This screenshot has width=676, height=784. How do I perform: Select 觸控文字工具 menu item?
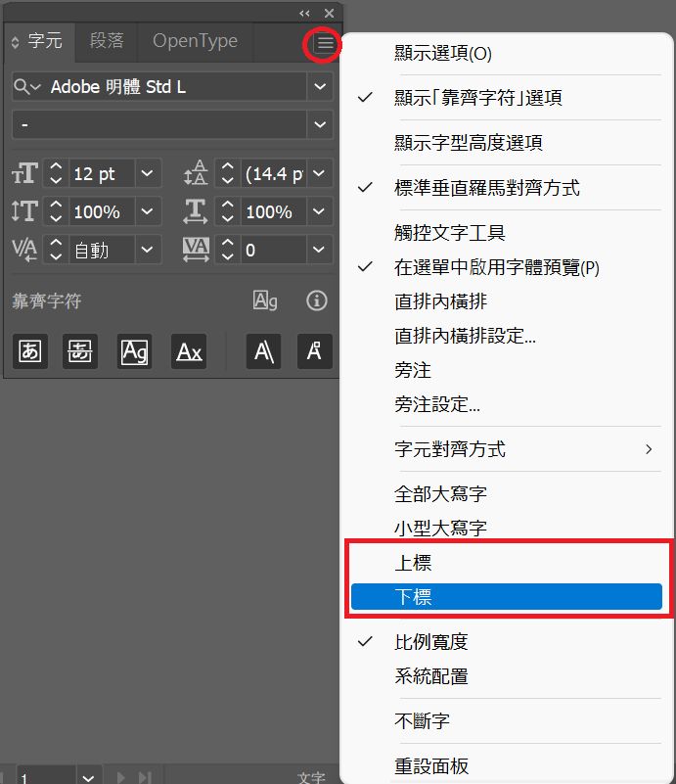point(506,233)
